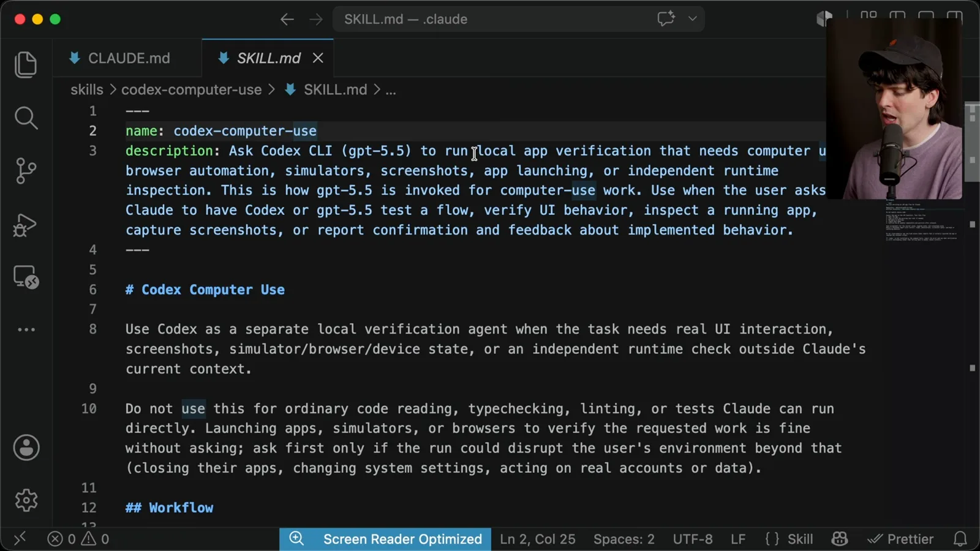Click the remote window indicator in the status bar
Image resolution: width=980 pixels, height=551 pixels.
coord(20,539)
